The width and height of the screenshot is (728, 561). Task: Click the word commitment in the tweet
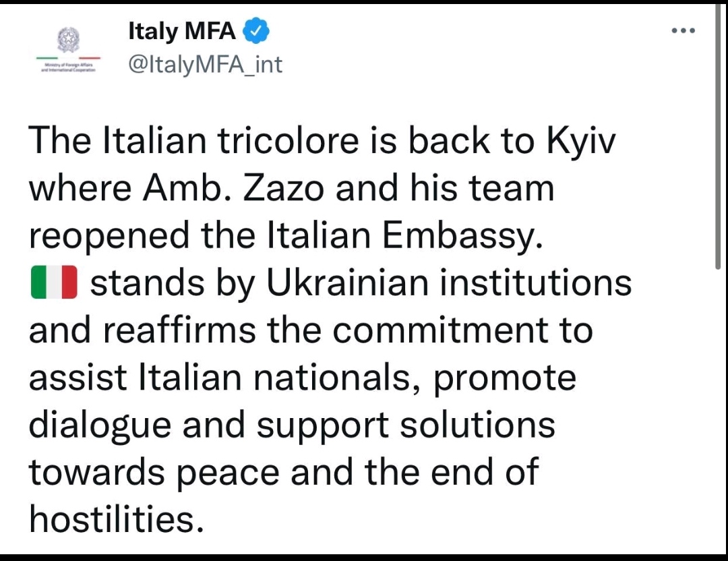439,330
